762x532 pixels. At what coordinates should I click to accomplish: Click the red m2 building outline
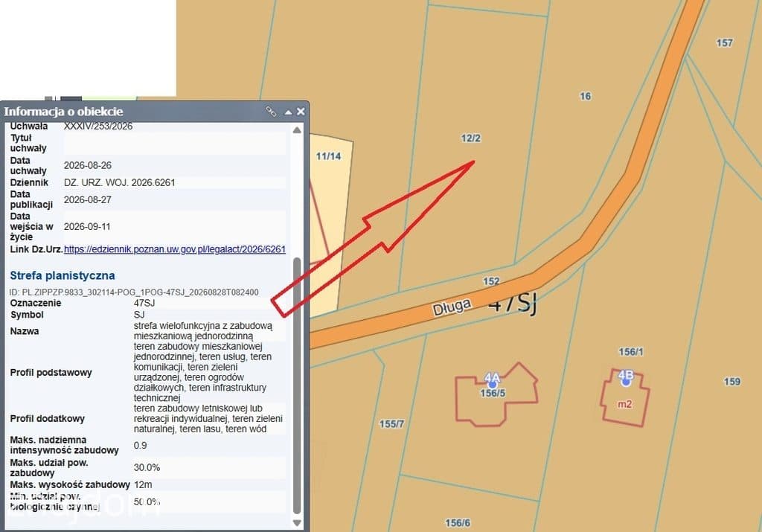pos(625,398)
